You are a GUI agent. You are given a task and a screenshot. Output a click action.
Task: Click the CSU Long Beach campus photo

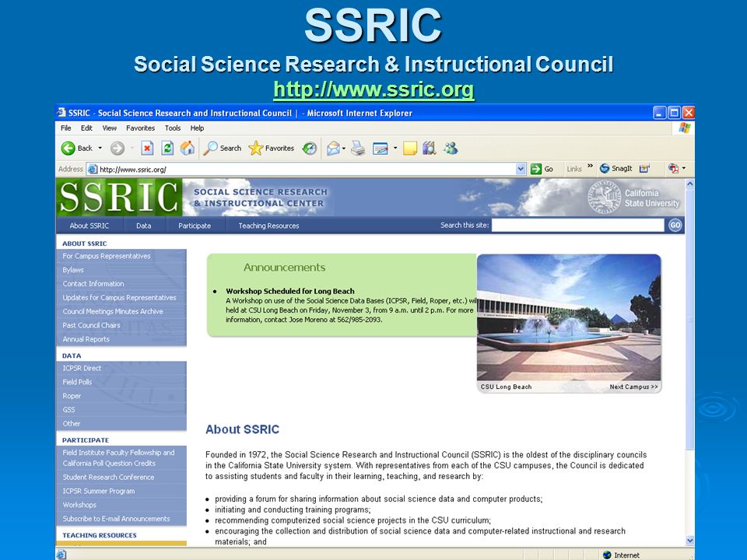pos(569,317)
